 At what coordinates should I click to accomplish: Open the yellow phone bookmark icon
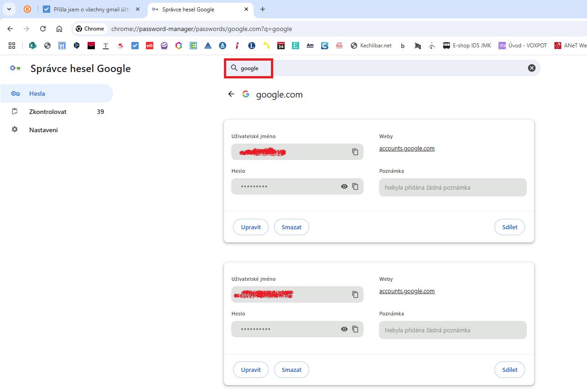pos(266,46)
